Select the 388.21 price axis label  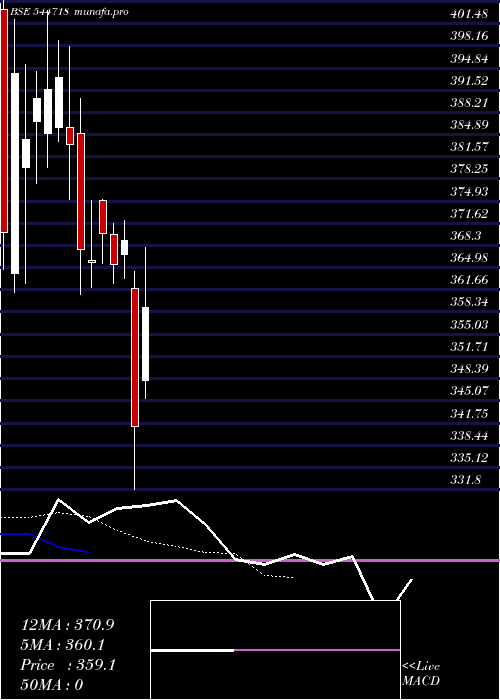click(469, 103)
